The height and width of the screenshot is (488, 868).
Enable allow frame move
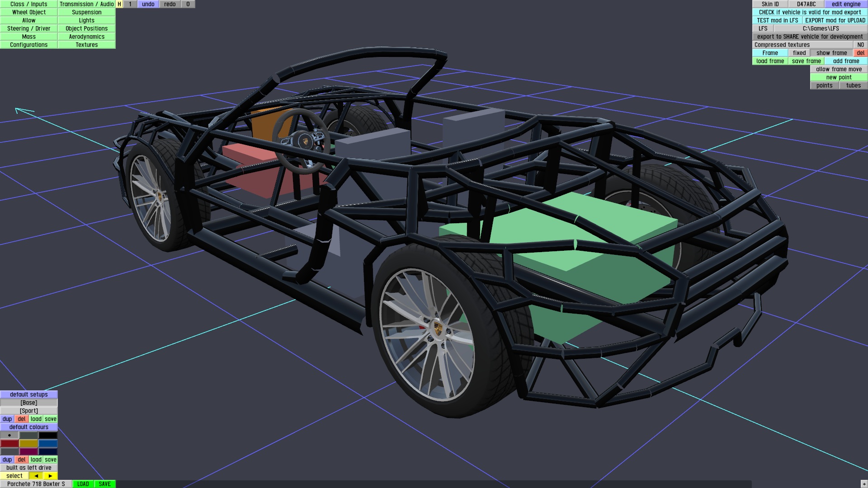[x=839, y=69]
